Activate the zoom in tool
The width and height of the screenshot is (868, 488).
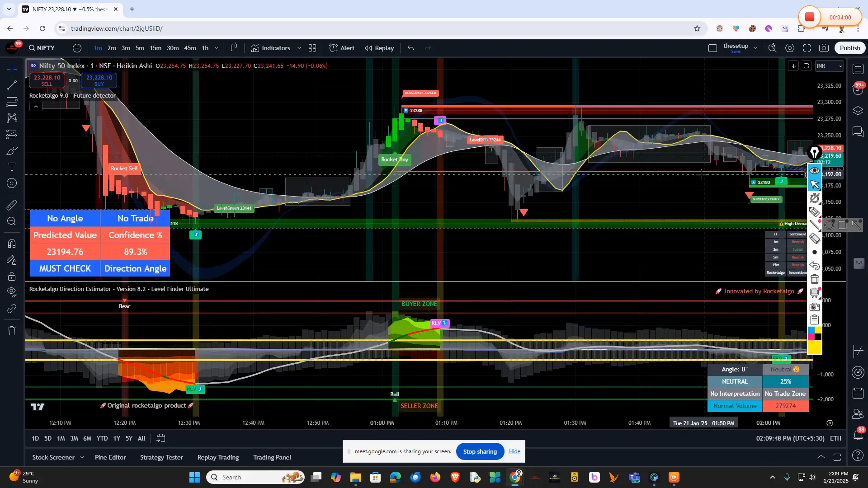[12, 221]
